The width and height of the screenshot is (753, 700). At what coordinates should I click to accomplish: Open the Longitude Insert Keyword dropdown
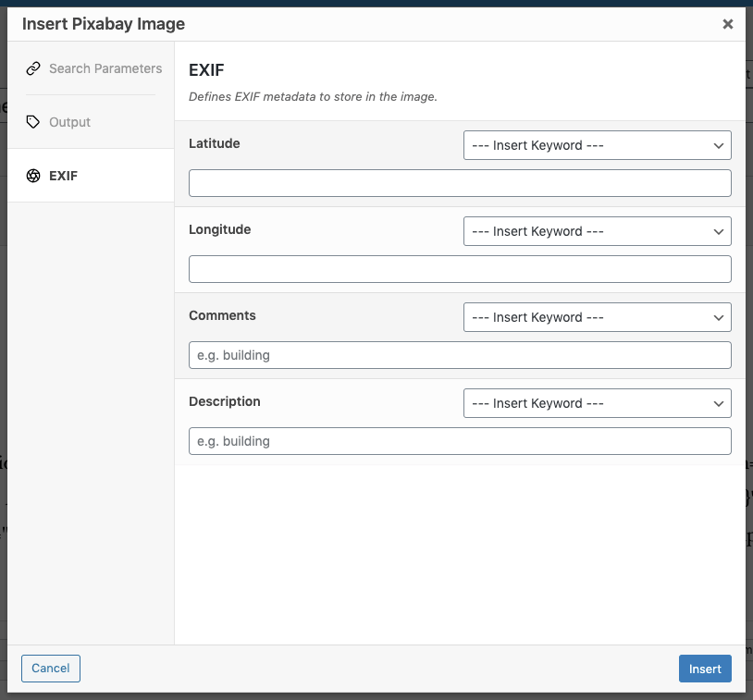click(x=597, y=231)
